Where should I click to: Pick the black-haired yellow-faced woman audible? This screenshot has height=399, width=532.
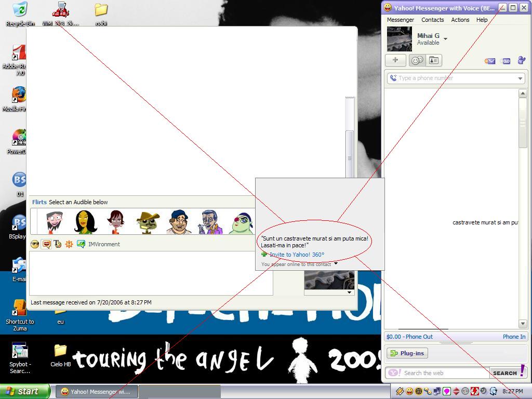[85, 222]
